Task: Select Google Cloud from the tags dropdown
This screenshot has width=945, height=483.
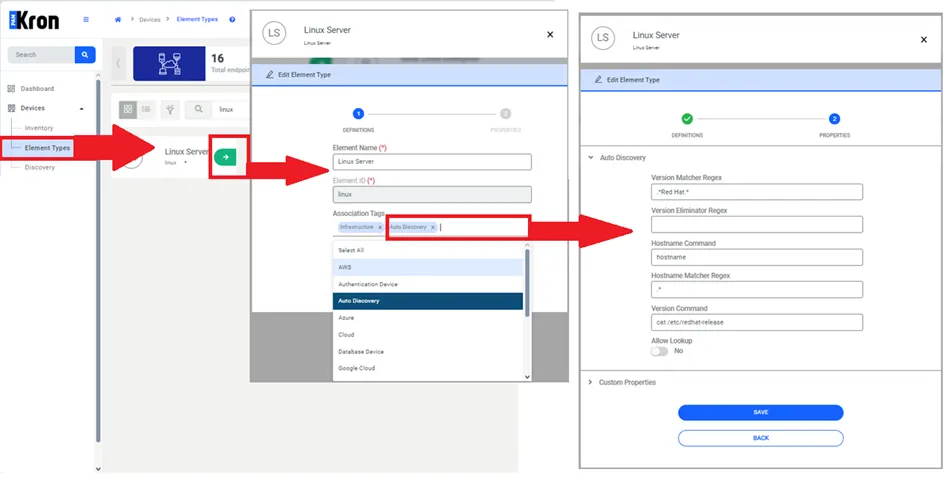Action: pyautogui.click(x=428, y=368)
